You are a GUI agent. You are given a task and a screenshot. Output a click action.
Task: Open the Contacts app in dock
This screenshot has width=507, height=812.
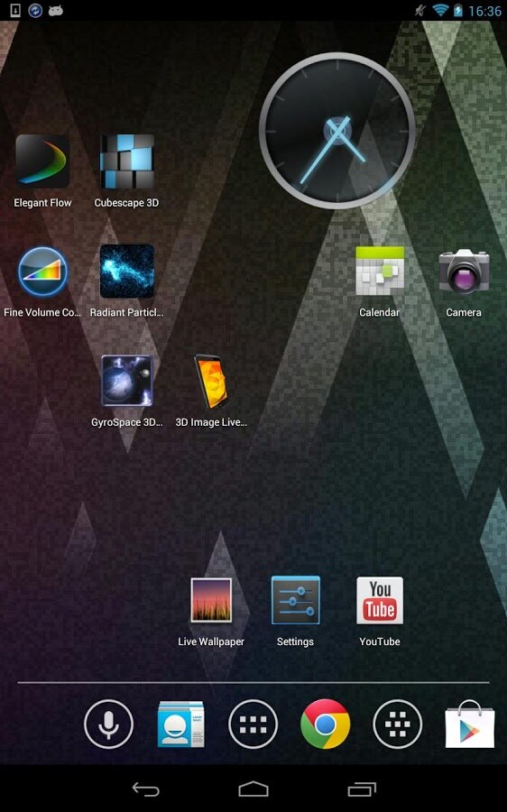tap(180, 724)
